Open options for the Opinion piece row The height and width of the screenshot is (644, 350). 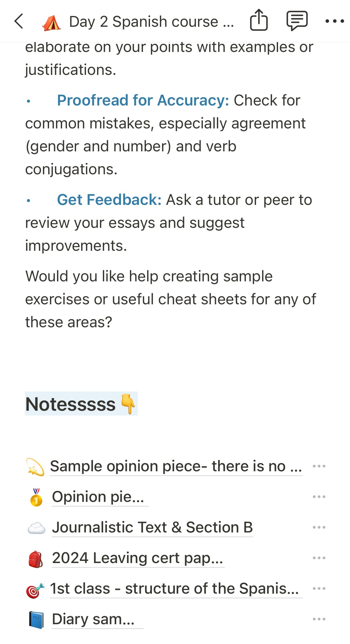tap(319, 497)
